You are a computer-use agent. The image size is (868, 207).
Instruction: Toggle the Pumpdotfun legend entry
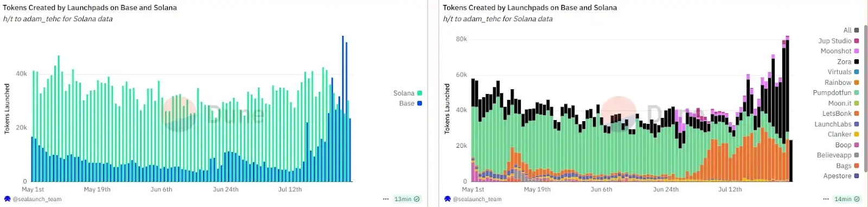click(x=835, y=93)
